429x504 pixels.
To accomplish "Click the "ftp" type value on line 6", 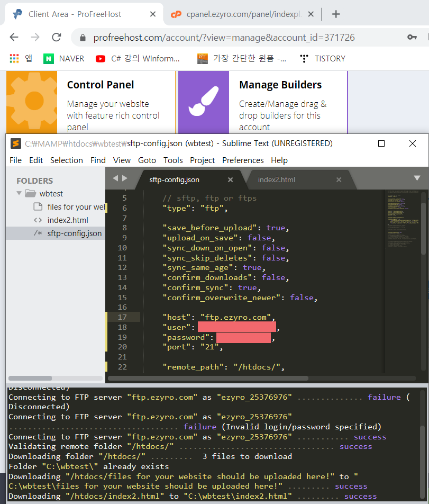I will coord(212,208).
